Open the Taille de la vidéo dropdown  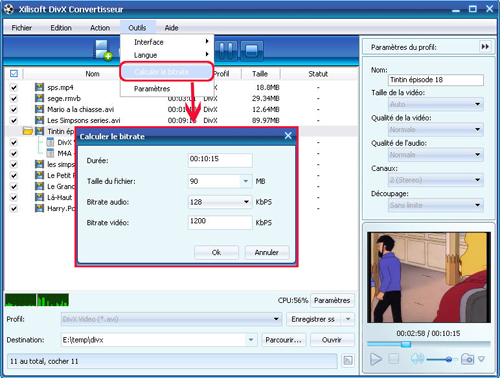point(478,104)
